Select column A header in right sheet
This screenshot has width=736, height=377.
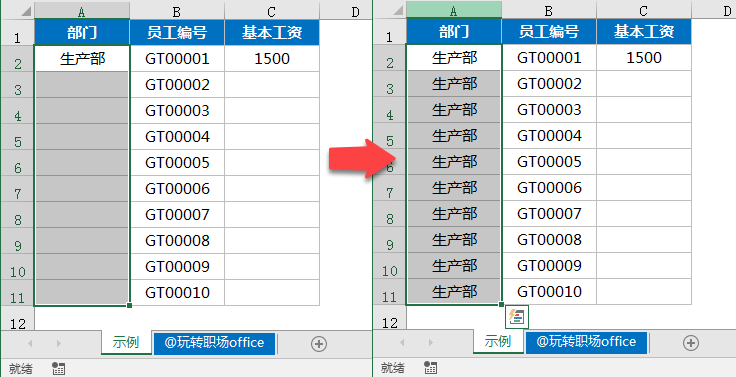point(454,10)
